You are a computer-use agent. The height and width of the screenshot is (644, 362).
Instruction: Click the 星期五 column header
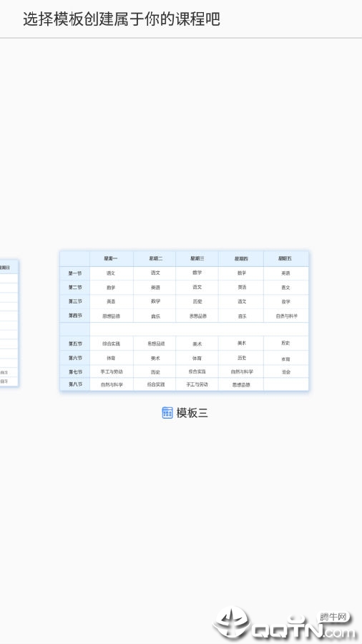pyautogui.click(x=285, y=259)
